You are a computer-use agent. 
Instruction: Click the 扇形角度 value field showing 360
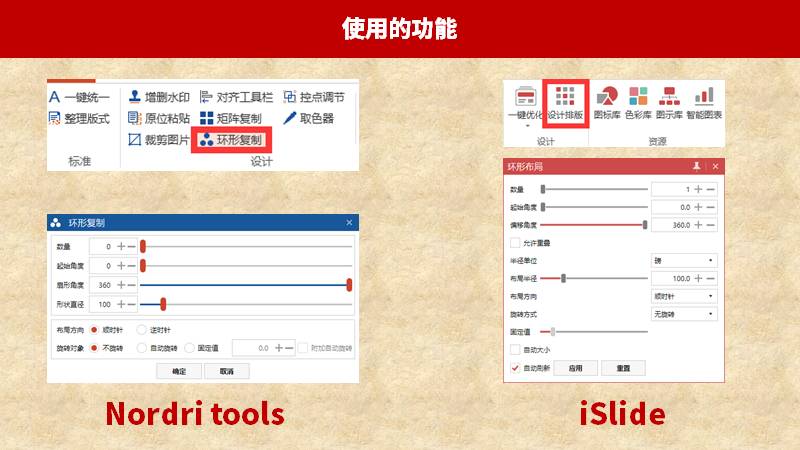click(102, 285)
